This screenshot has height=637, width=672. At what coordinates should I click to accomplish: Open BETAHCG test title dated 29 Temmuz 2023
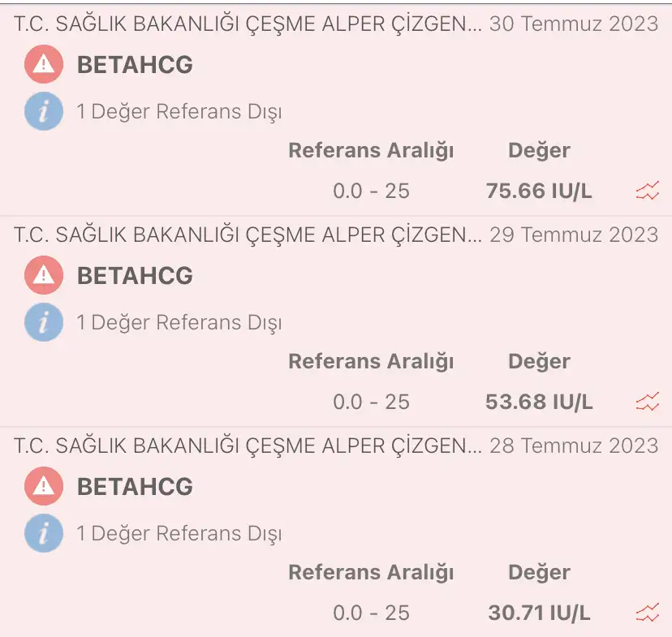(x=135, y=276)
